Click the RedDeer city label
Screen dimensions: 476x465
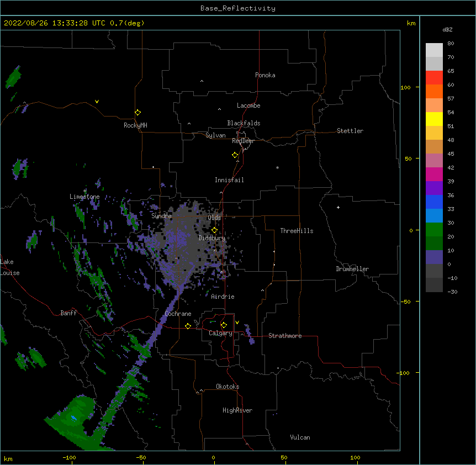click(x=243, y=141)
